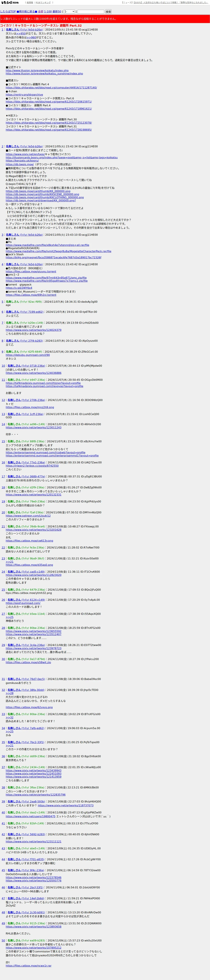Open pixiv artworks/122451093 link
The height and width of the screenshot is (980, 210).
[x=34, y=773]
